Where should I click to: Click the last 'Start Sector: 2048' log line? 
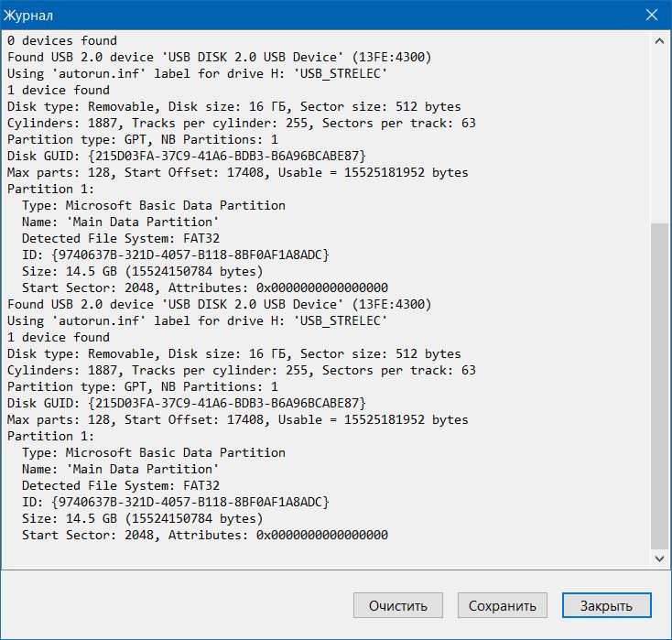click(205, 535)
